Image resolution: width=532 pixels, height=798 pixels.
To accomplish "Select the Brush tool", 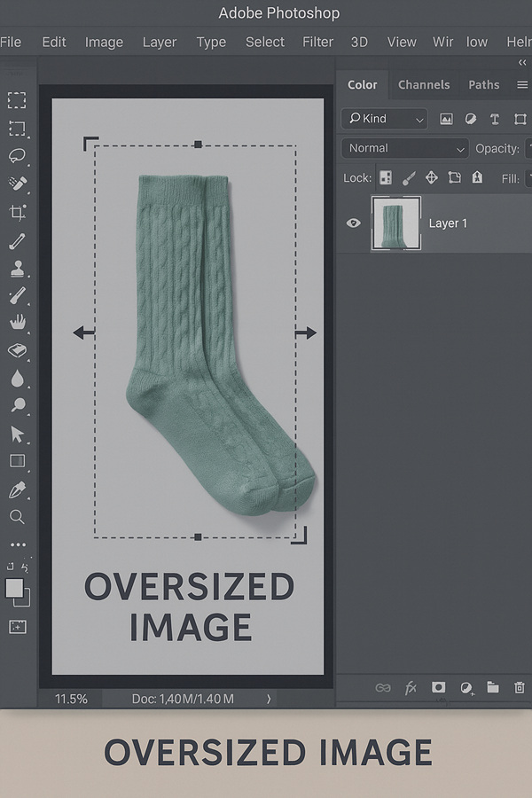I will point(18,295).
